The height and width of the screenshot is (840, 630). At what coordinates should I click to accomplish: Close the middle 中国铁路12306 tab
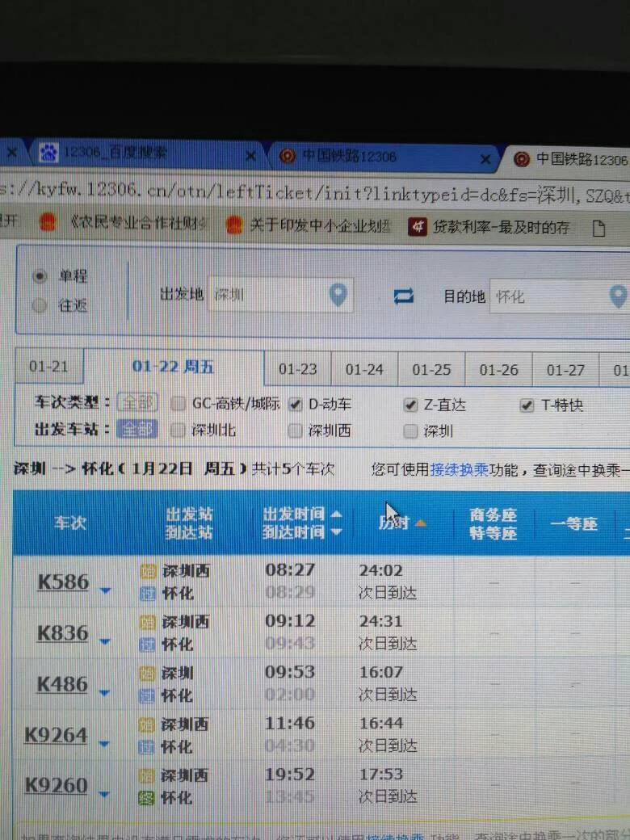click(x=485, y=159)
